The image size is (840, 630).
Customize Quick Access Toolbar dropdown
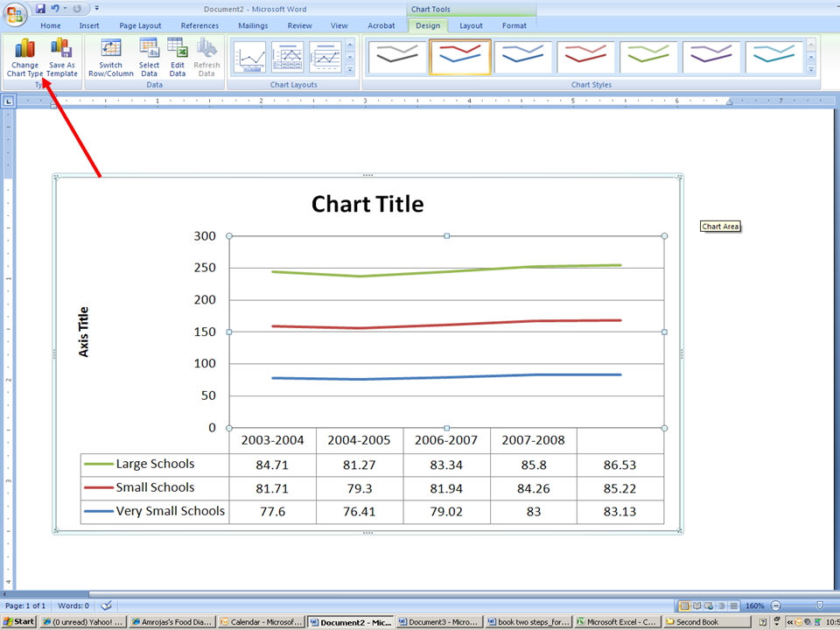[x=96, y=9]
